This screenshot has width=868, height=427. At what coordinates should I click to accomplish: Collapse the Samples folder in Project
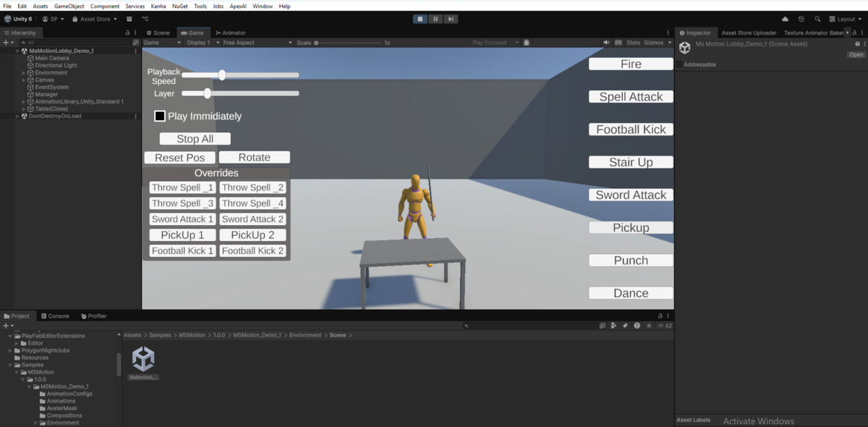[x=10, y=365]
